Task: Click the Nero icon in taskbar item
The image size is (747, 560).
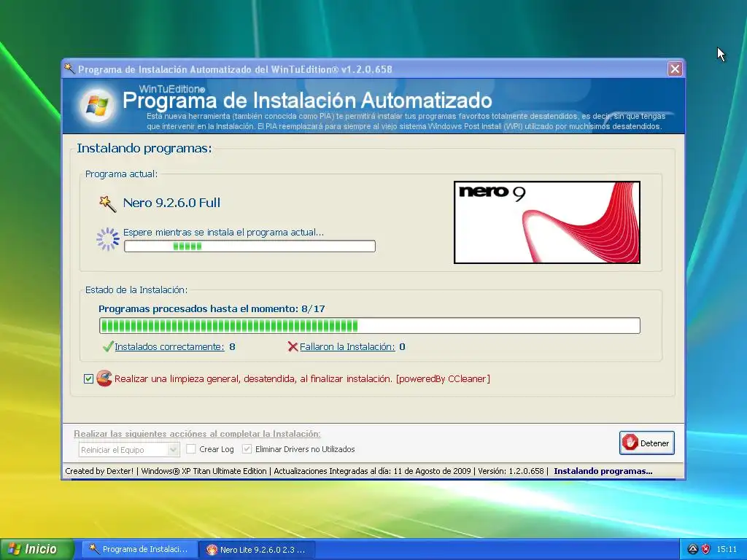Action: pyautogui.click(x=212, y=550)
